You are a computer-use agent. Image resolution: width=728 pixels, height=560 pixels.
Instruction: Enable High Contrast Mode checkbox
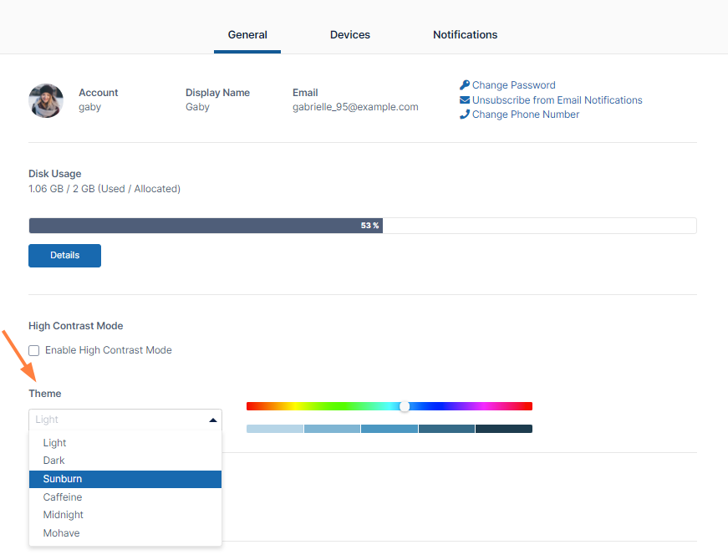click(34, 351)
